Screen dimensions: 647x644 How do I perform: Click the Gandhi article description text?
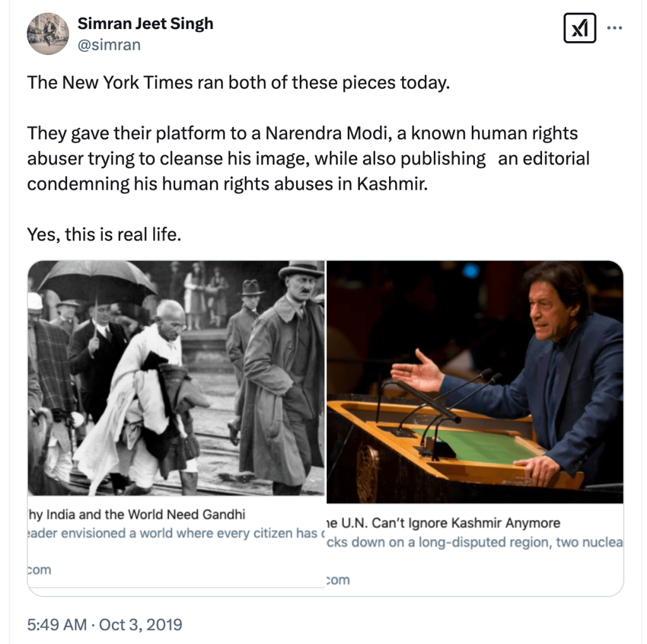point(173,533)
